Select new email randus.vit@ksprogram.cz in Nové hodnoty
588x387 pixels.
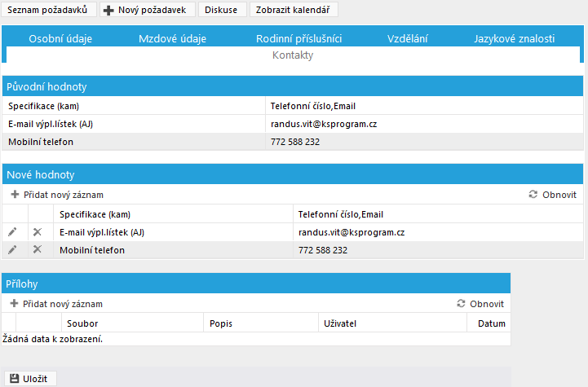point(351,232)
